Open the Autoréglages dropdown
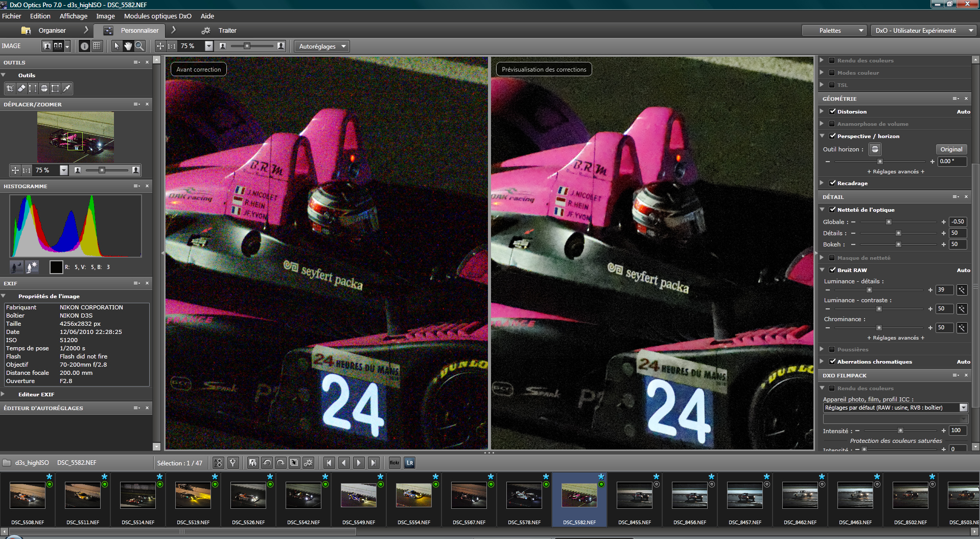This screenshot has height=539, width=980. [x=322, y=47]
